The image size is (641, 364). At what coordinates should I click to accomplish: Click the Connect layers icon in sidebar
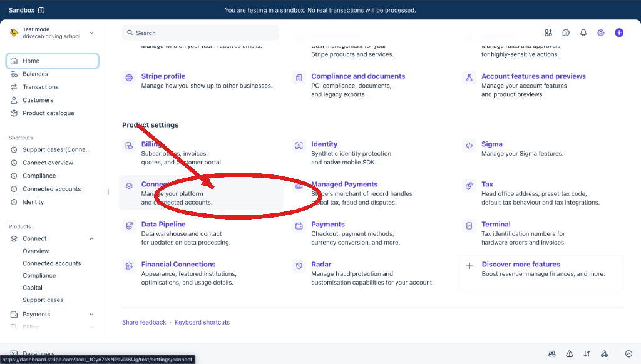[14, 238]
